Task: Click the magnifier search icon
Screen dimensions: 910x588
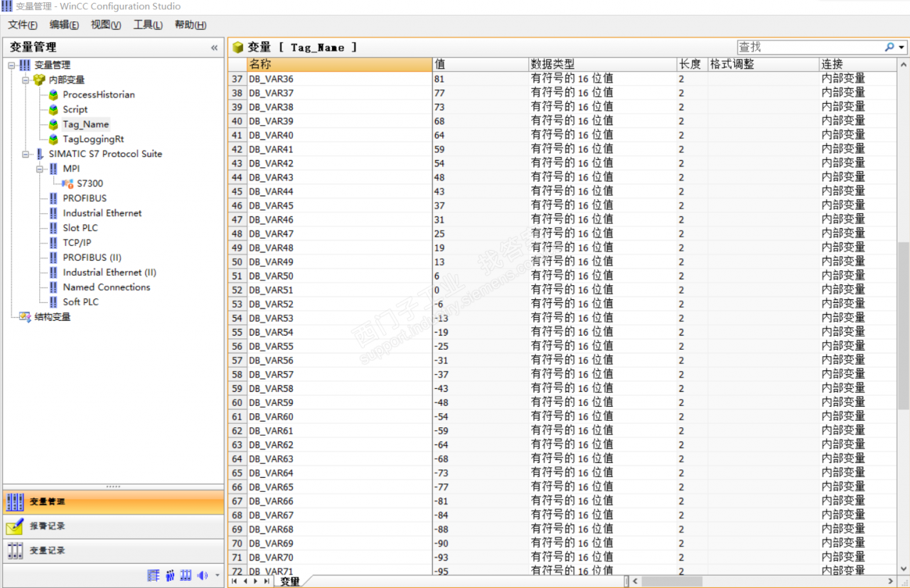Action: click(889, 47)
